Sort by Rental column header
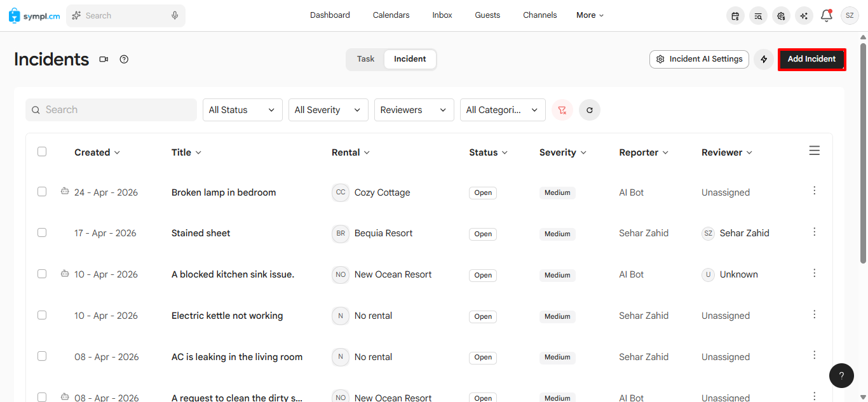The height and width of the screenshot is (402, 868). 351,152
